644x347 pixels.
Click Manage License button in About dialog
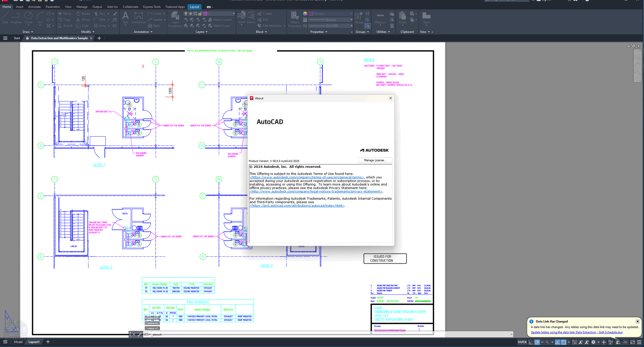pyautogui.click(x=375, y=160)
